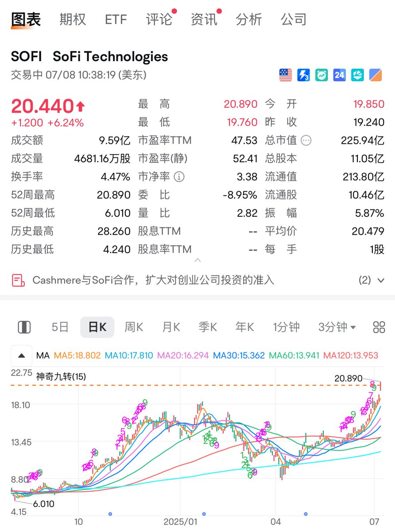Tap the MA10:17.810 value
395x532 pixels.
click(129, 356)
